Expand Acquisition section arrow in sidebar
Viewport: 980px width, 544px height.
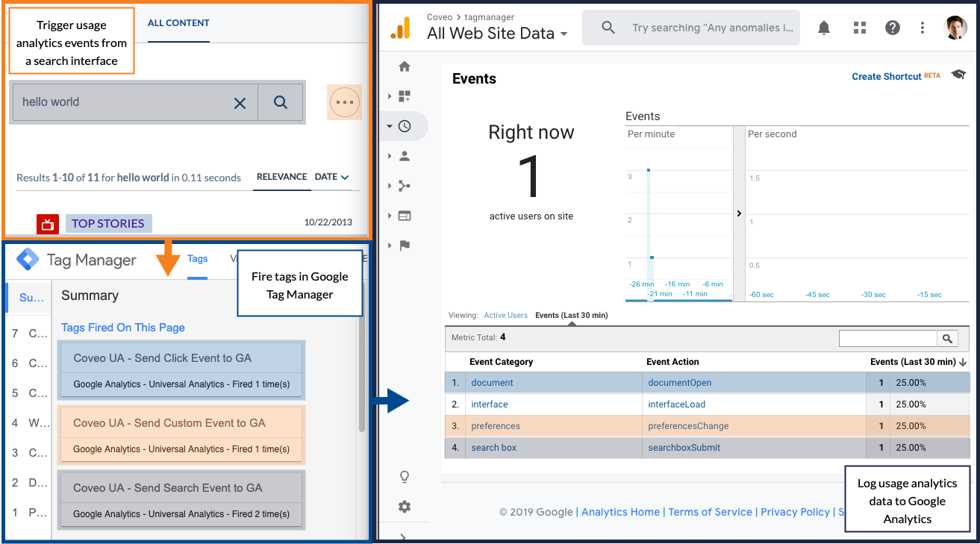pos(389,186)
